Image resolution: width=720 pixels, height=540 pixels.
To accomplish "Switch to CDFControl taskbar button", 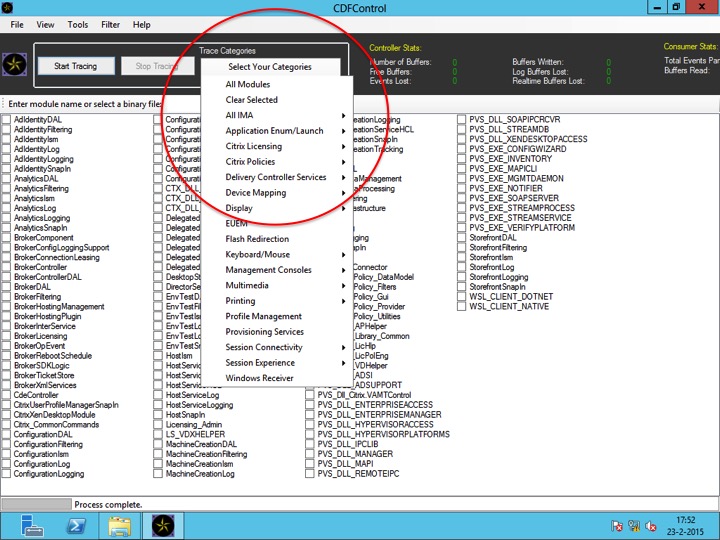I will 163,526.
